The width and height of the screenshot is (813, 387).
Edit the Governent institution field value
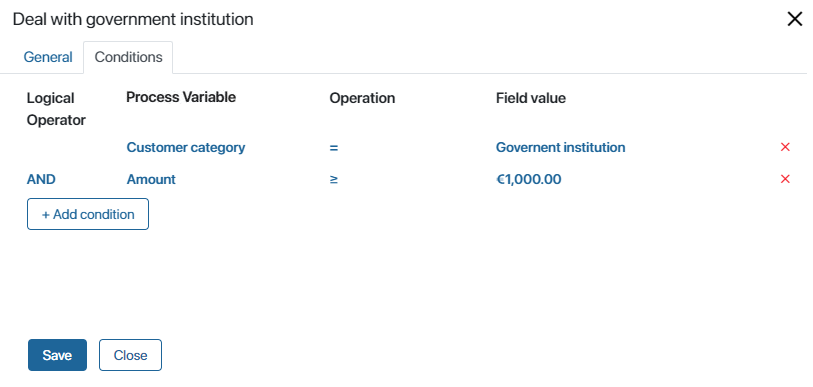pos(560,148)
